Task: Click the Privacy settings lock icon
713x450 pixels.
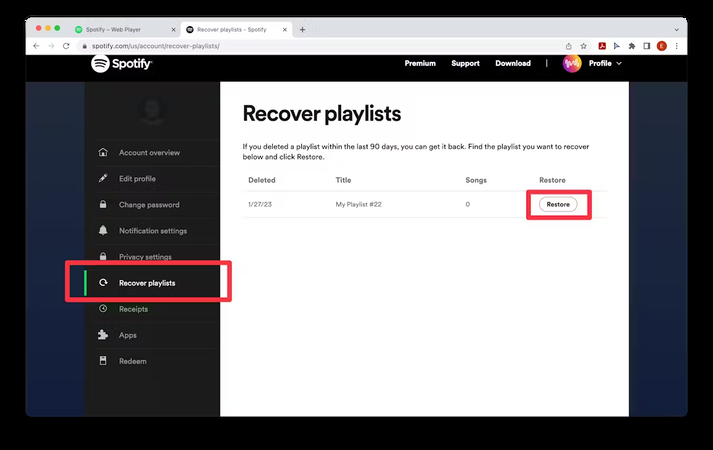Action: (x=103, y=256)
